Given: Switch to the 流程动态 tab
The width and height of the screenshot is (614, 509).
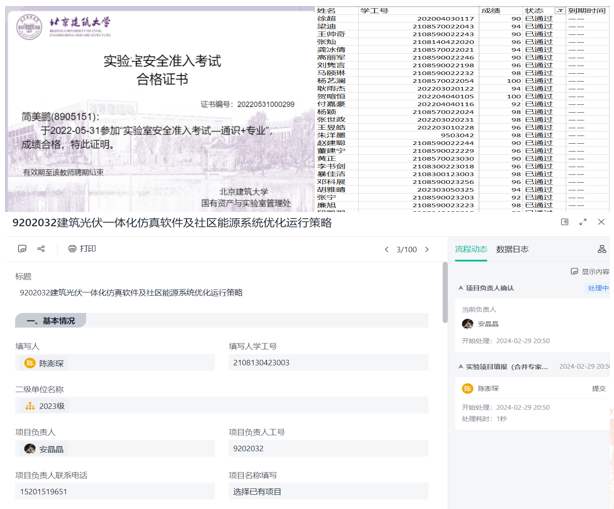Looking at the screenshot, I should point(471,249).
